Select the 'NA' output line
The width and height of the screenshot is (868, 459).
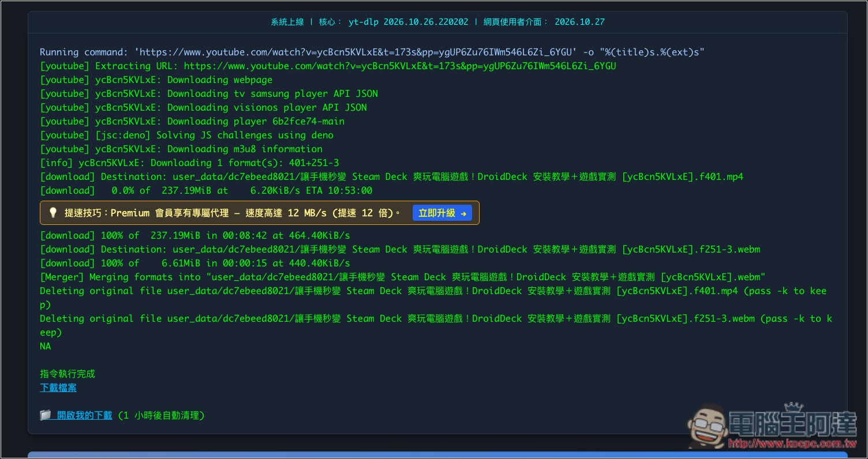coord(46,346)
